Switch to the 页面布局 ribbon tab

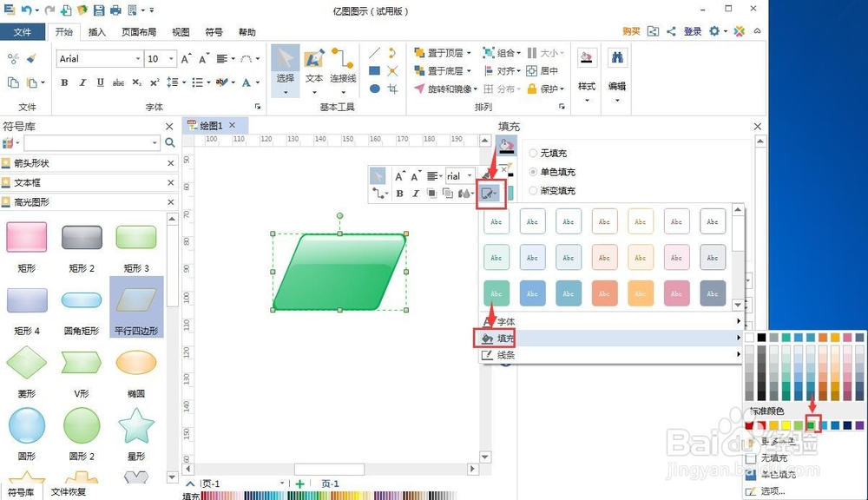(x=139, y=32)
